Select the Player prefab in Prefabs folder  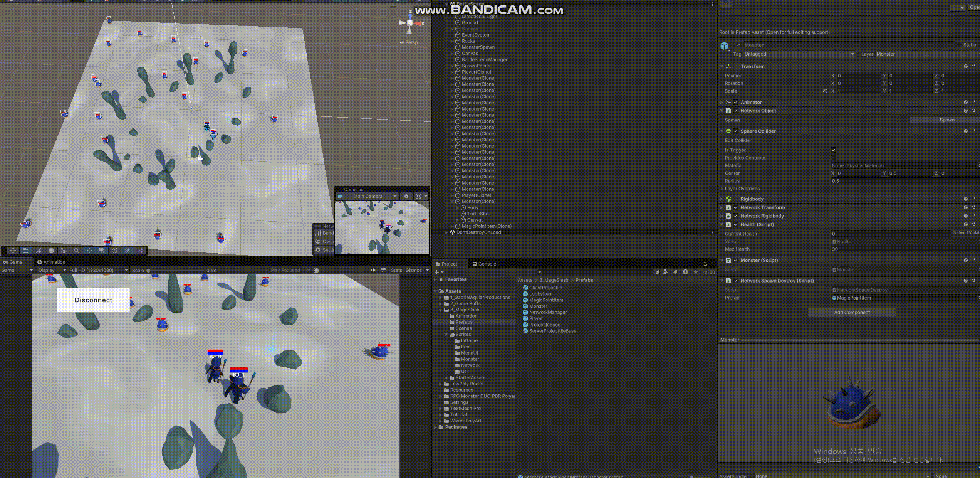point(535,318)
